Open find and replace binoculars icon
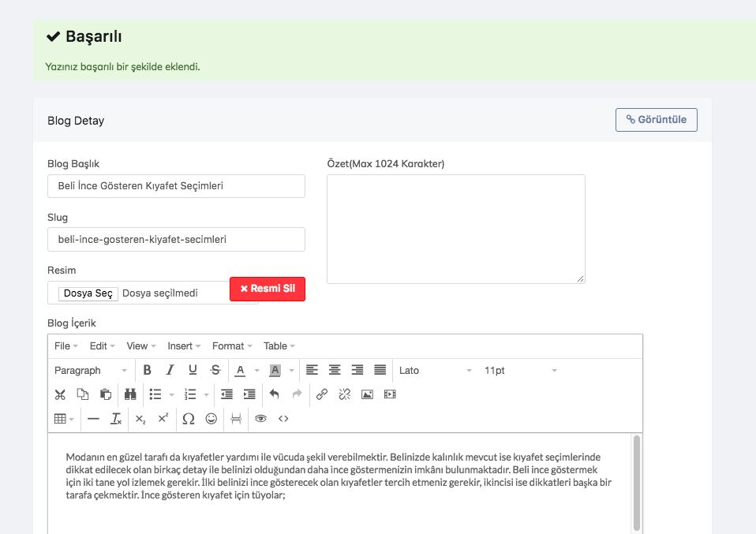 coord(129,394)
